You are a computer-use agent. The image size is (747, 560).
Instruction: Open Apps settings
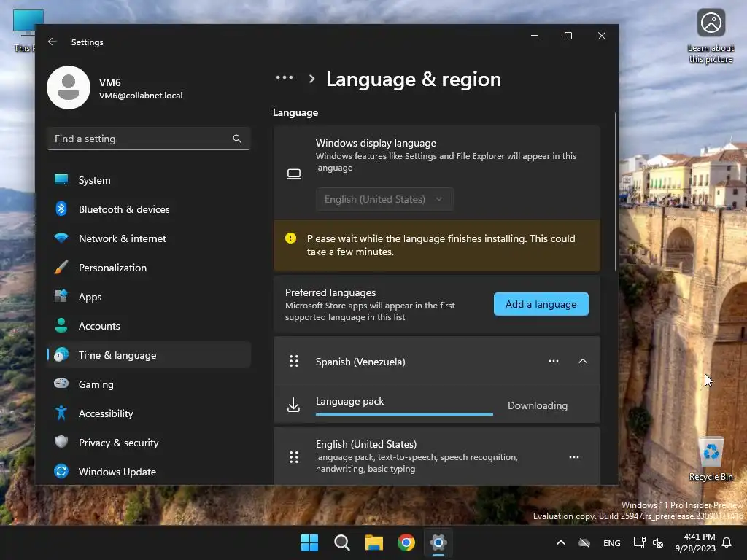click(149, 297)
